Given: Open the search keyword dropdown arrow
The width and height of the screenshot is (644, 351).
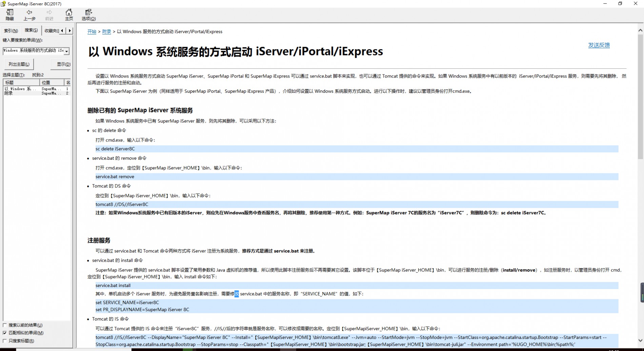Looking at the screenshot, I should [x=67, y=51].
